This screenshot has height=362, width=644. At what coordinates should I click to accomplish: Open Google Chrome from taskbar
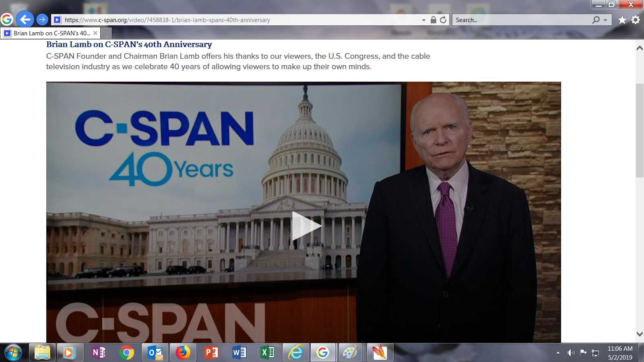(126, 353)
